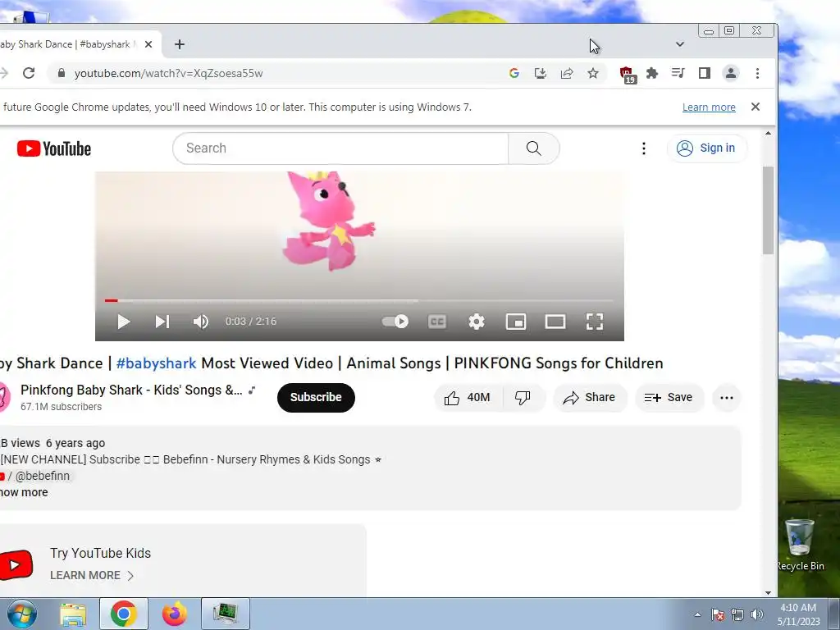Switch to theater mode
The width and height of the screenshot is (840, 630).
pos(555,322)
